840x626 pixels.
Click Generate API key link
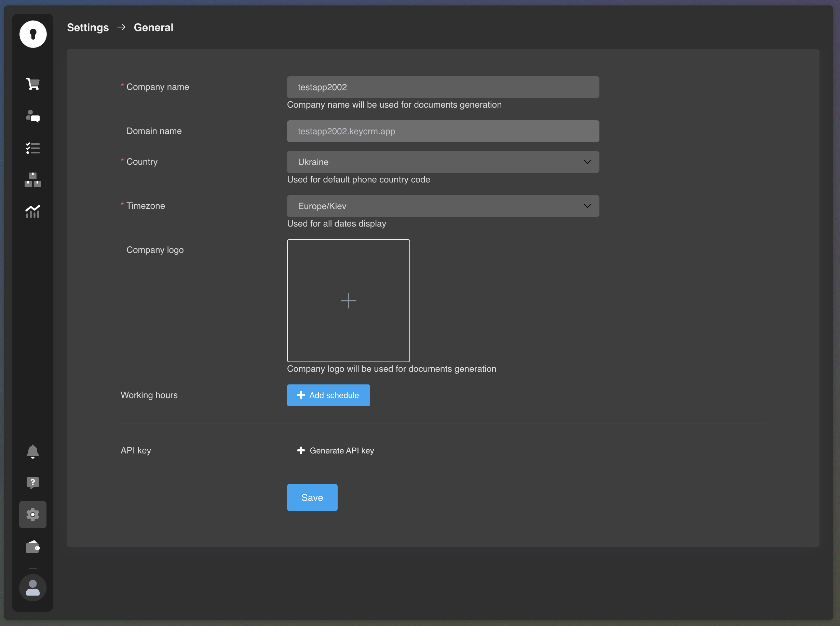[336, 450]
